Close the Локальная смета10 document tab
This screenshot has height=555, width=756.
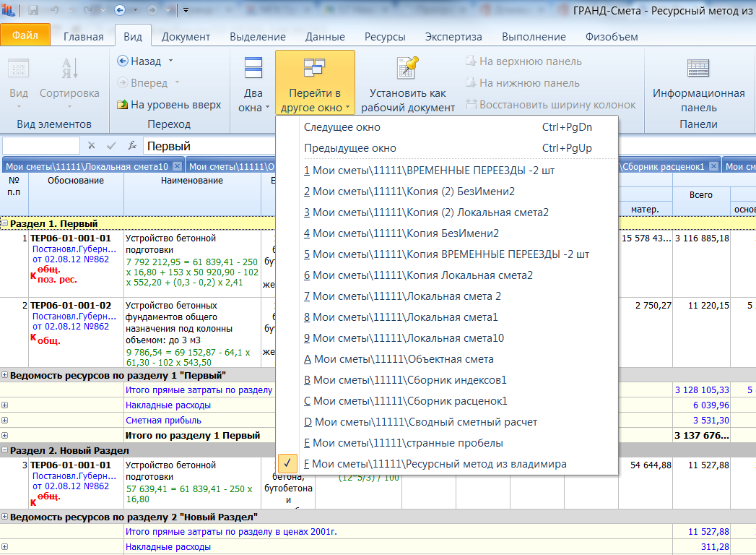tap(178, 166)
